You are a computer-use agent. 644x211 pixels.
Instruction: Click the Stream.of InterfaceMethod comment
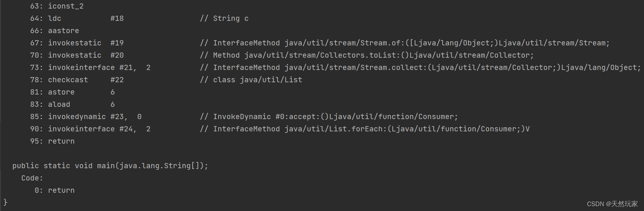(x=405, y=43)
